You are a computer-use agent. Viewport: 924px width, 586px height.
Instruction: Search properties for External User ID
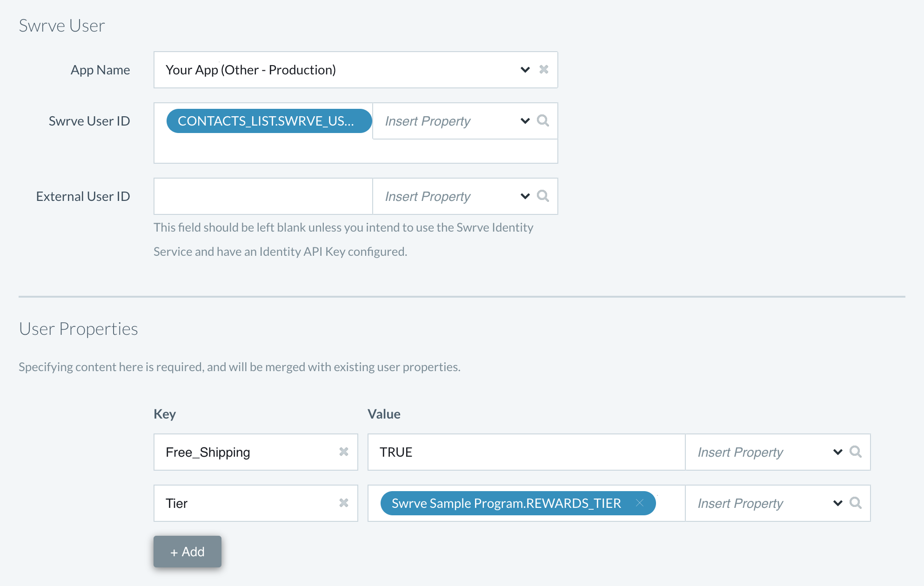[543, 196]
